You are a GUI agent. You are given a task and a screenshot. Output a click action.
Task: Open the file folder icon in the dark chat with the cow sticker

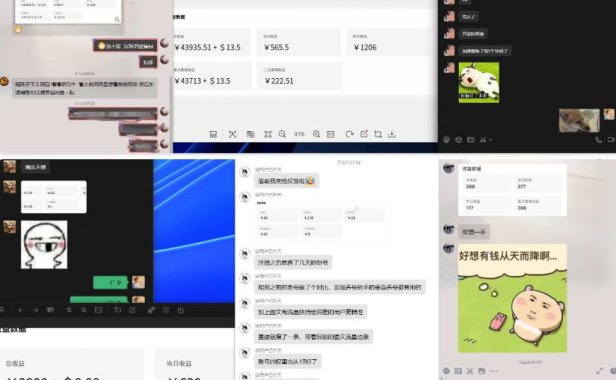(471, 140)
